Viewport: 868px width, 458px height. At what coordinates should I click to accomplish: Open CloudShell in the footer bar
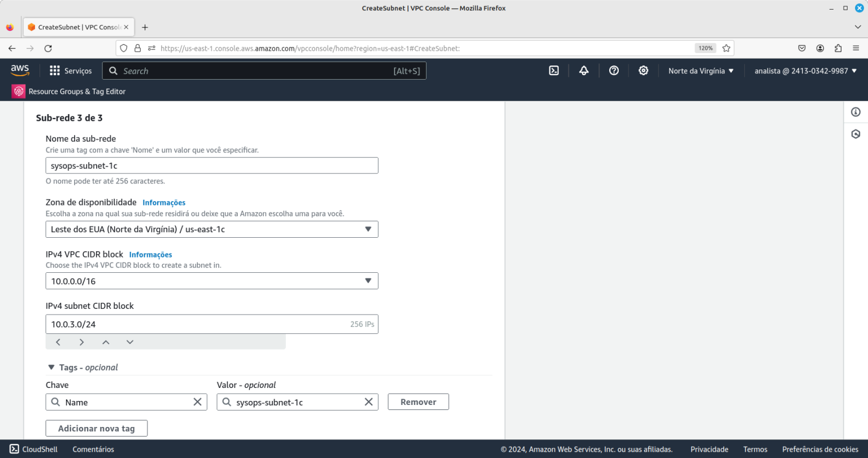pyautogui.click(x=34, y=450)
